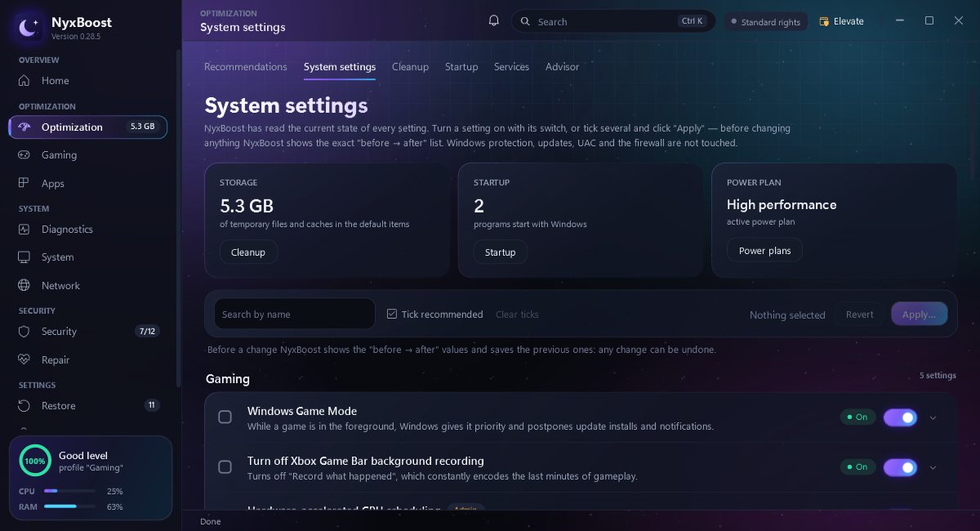The height and width of the screenshot is (531, 980).
Task: Click the Startup button under programs count
Action: [501, 252]
